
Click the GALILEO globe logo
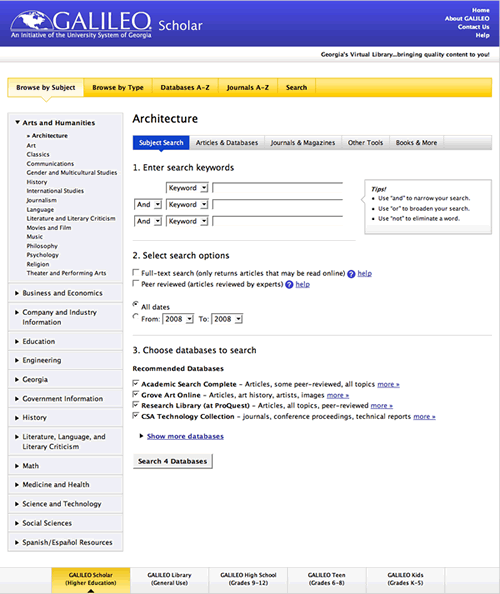tap(32, 20)
